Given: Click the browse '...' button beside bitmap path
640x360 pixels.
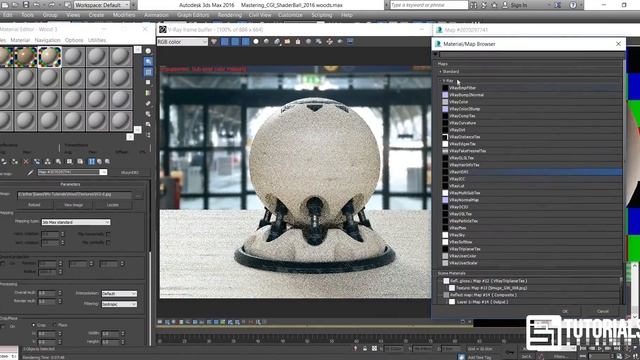Looking at the screenshot, I should (138, 195).
